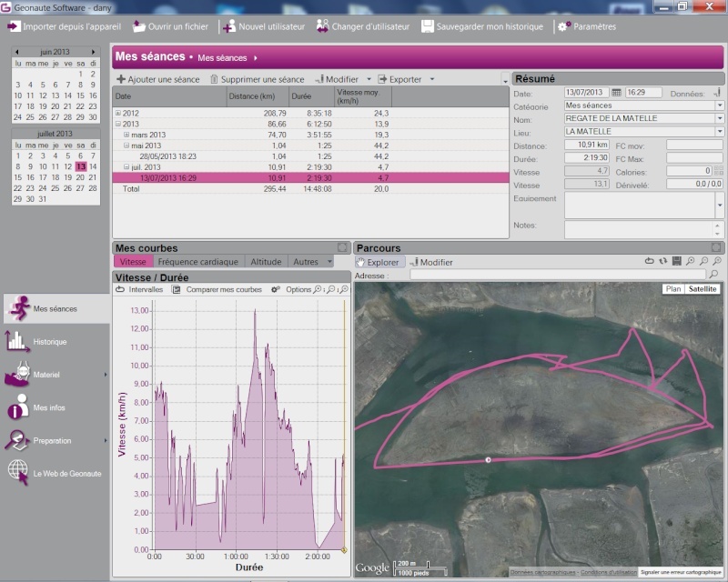This screenshot has height=582, width=728.
Task: Open the date picker calendar icon in Résumé
Action: tap(616, 93)
